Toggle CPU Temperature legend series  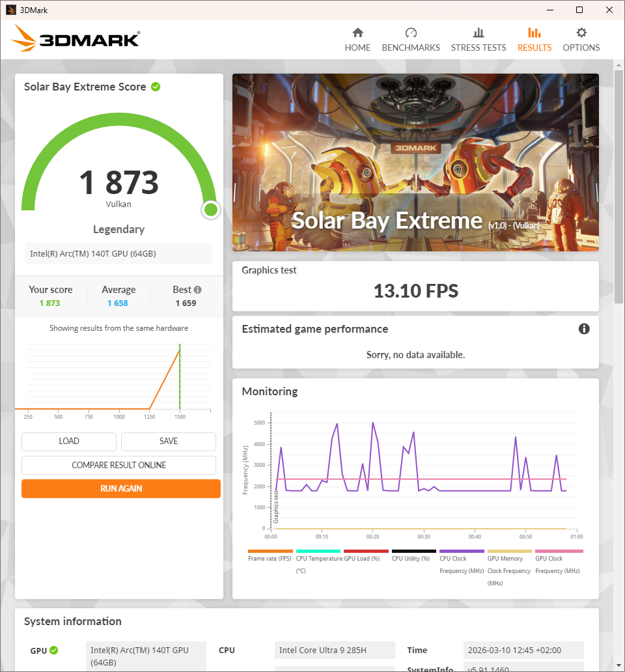coord(318,558)
